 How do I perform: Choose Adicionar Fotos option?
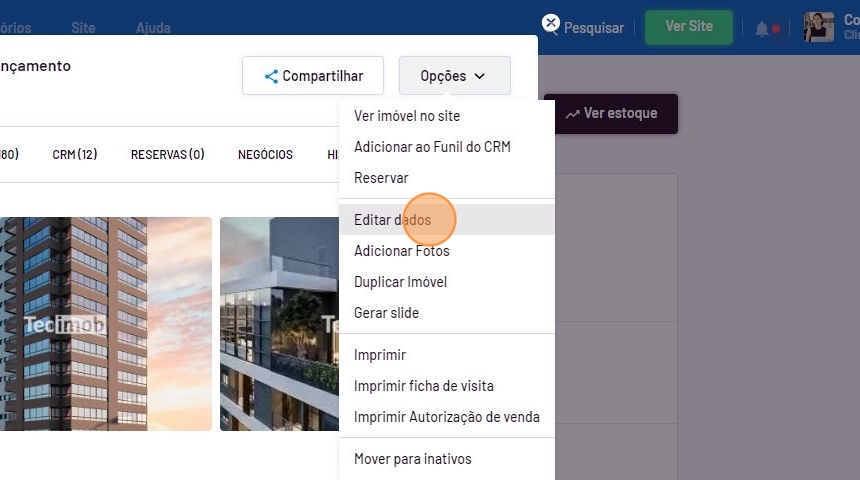coord(402,251)
